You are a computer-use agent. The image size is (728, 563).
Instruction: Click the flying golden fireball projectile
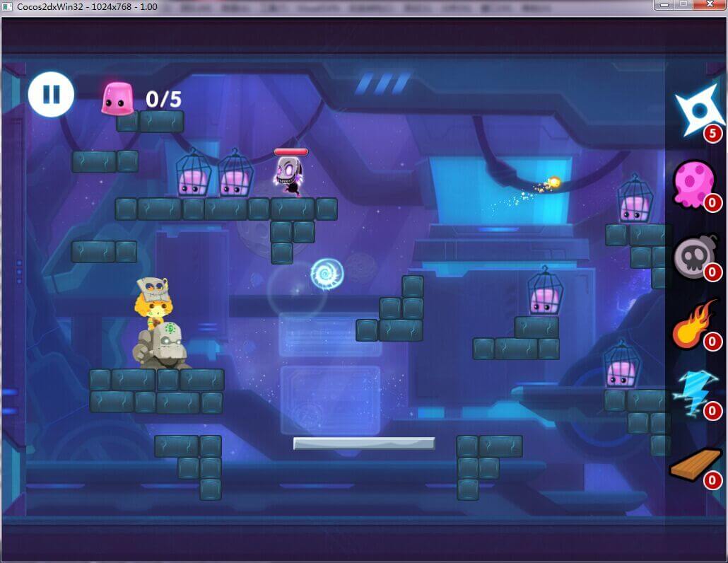point(553,182)
